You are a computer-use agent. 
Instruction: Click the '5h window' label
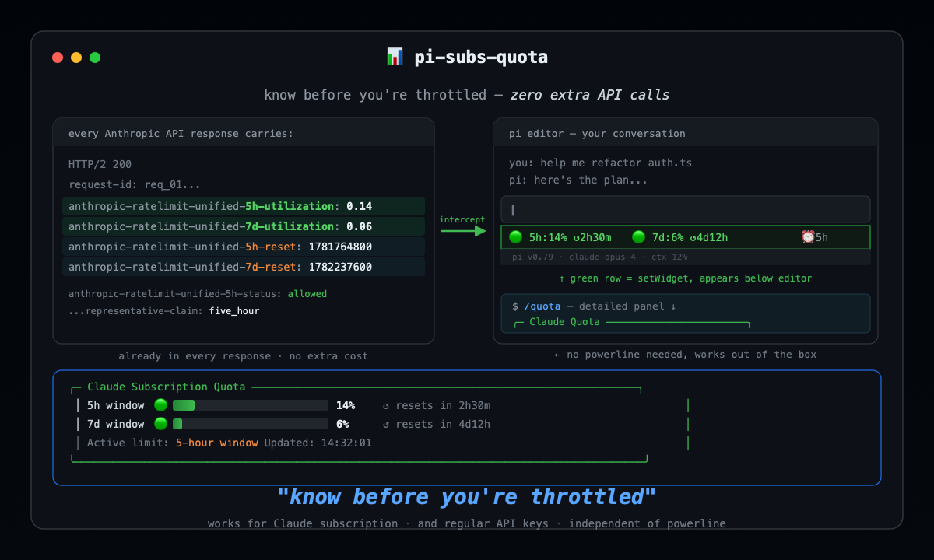pos(115,405)
